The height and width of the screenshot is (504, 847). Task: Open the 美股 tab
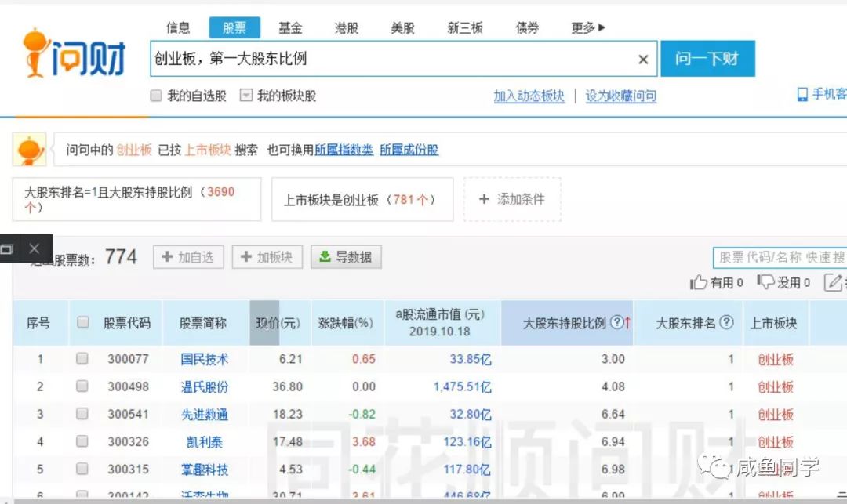coord(403,27)
